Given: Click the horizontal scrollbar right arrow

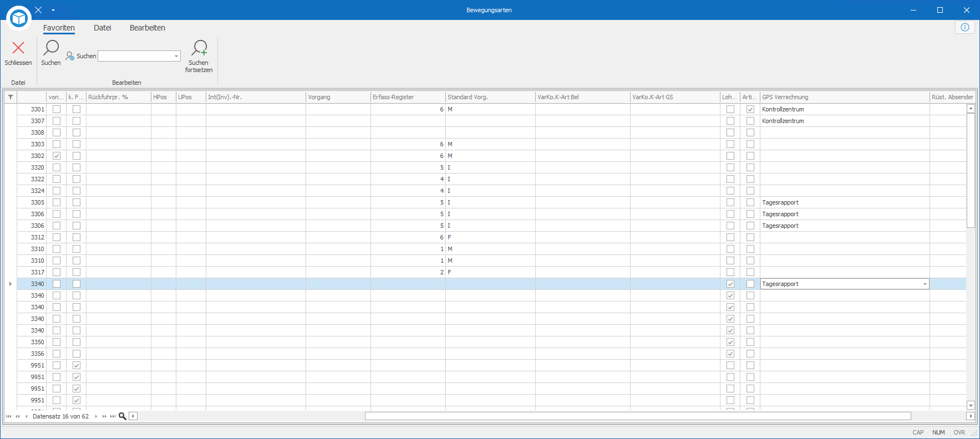Looking at the screenshot, I should coord(971,416).
